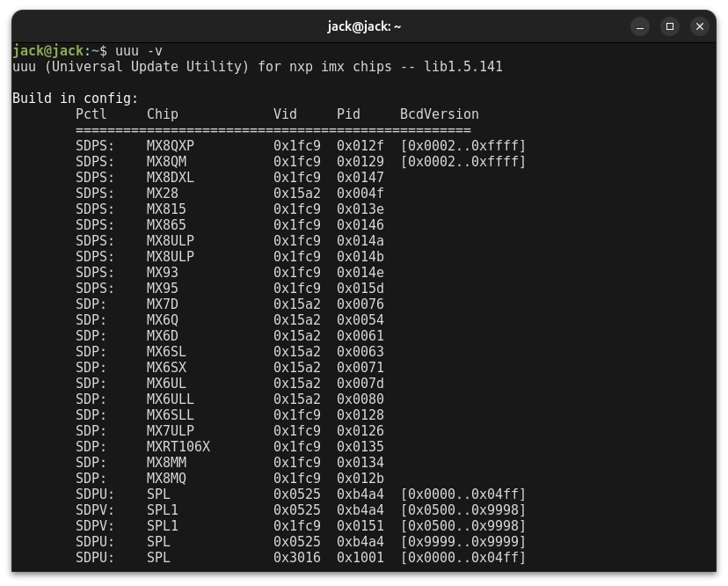
Task: Close the terminal window
Action: 700,26
